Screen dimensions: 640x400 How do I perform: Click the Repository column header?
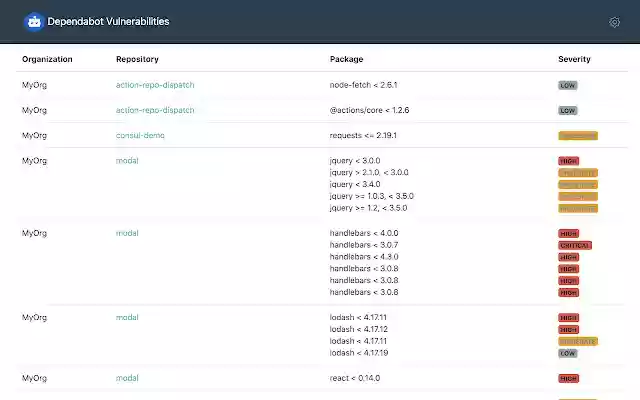click(137, 59)
